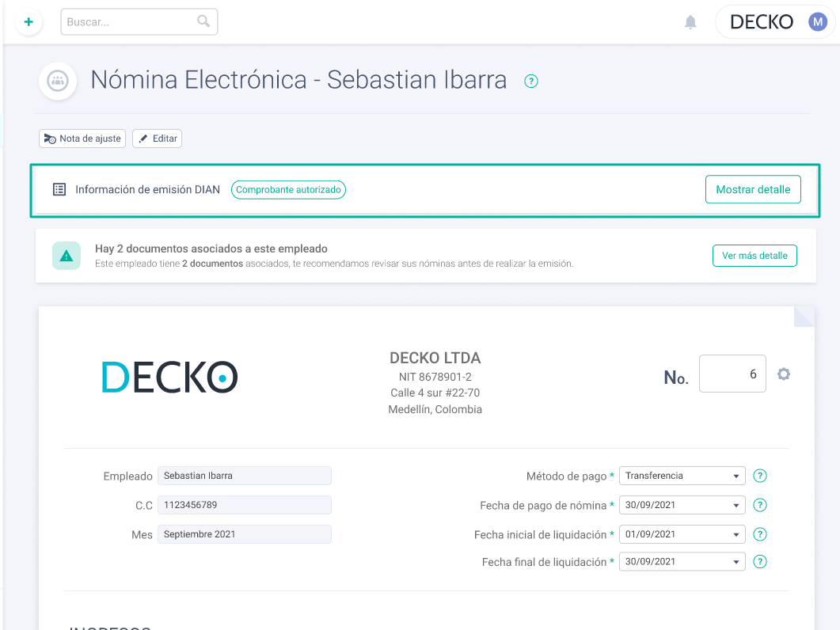Click the document number field showing 6
This screenshot has height=630, width=840.
pos(732,374)
